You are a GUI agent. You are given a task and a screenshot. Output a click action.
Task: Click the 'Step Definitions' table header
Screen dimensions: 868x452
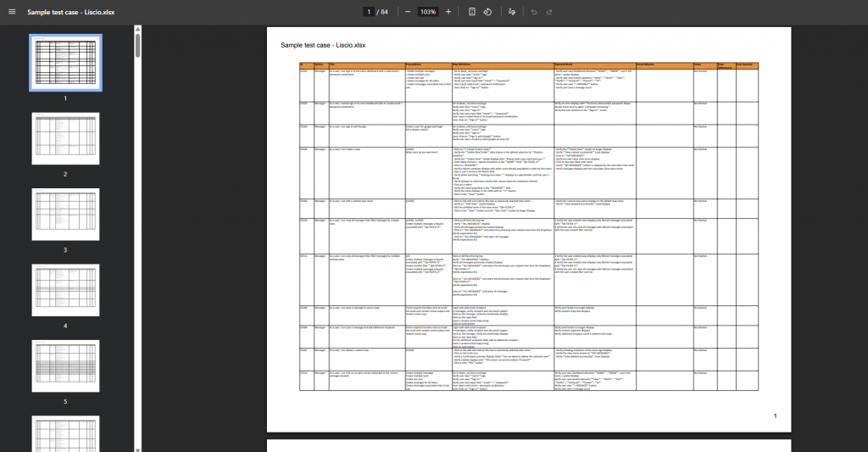[503, 65]
